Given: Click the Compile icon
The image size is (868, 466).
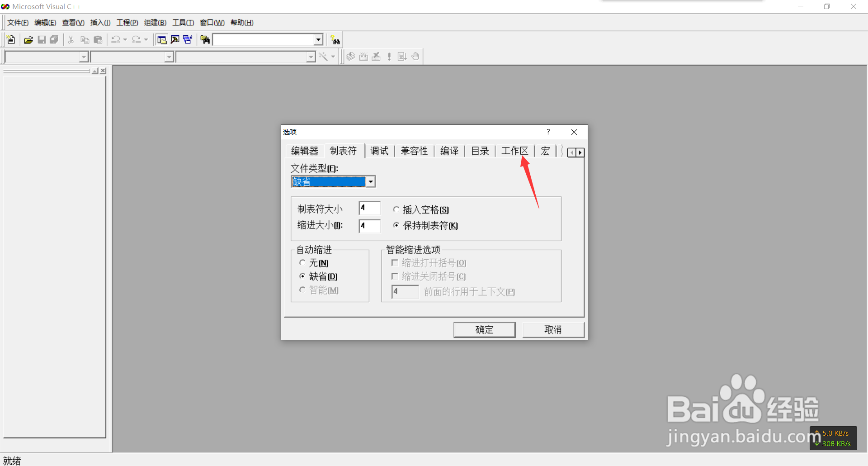Looking at the screenshot, I should coord(351,57).
